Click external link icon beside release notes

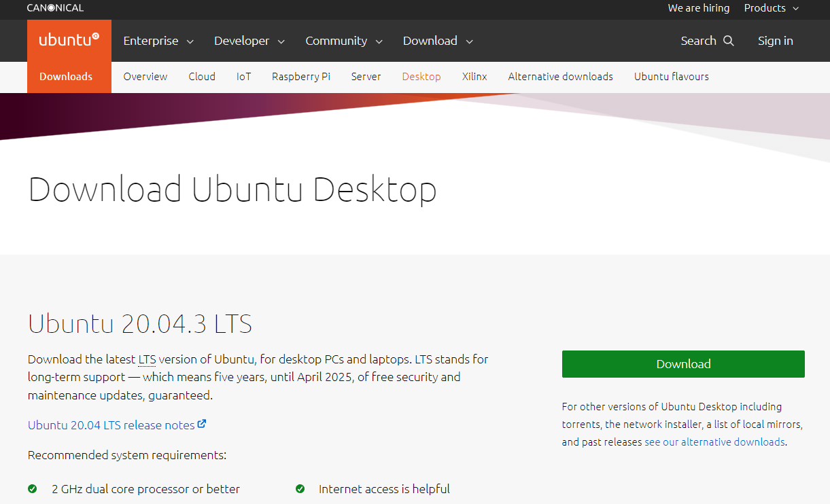pyautogui.click(x=202, y=424)
